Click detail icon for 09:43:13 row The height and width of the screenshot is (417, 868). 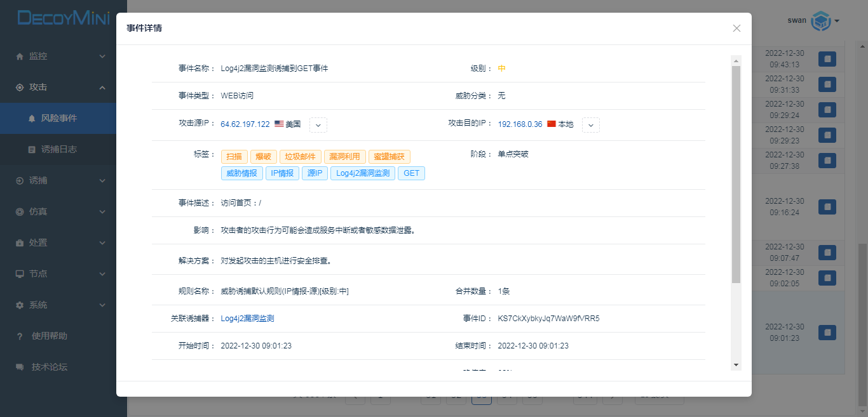pyautogui.click(x=827, y=59)
